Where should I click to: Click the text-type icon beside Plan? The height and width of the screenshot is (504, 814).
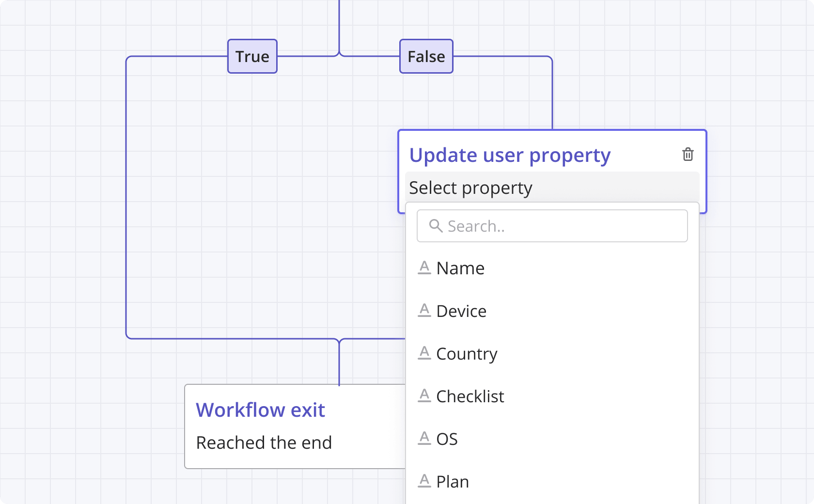(424, 481)
